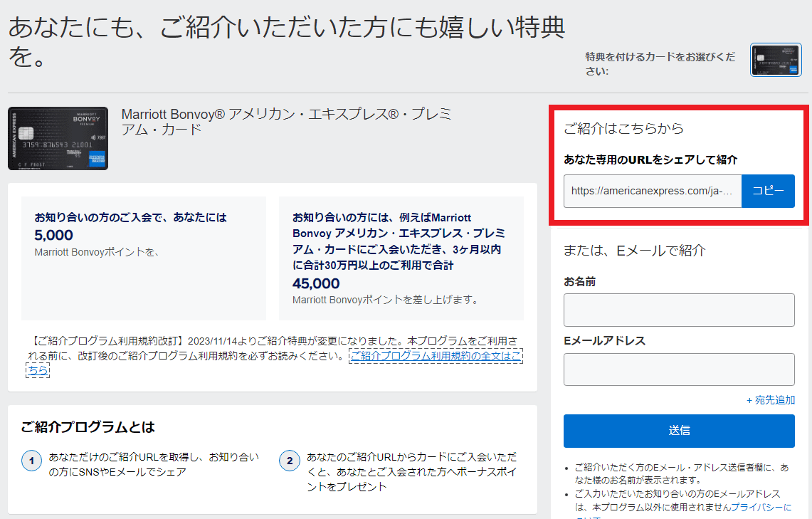Image resolution: width=812 pixels, height=519 pixels.
Task: Click the ご紹介プログラムとは heading
Action: point(88,427)
